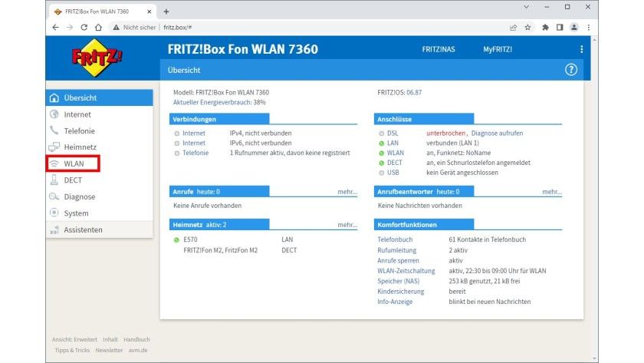644x363 pixels.
Task: Click 'mehr...' in the Anrufe section
Action: [x=347, y=192]
